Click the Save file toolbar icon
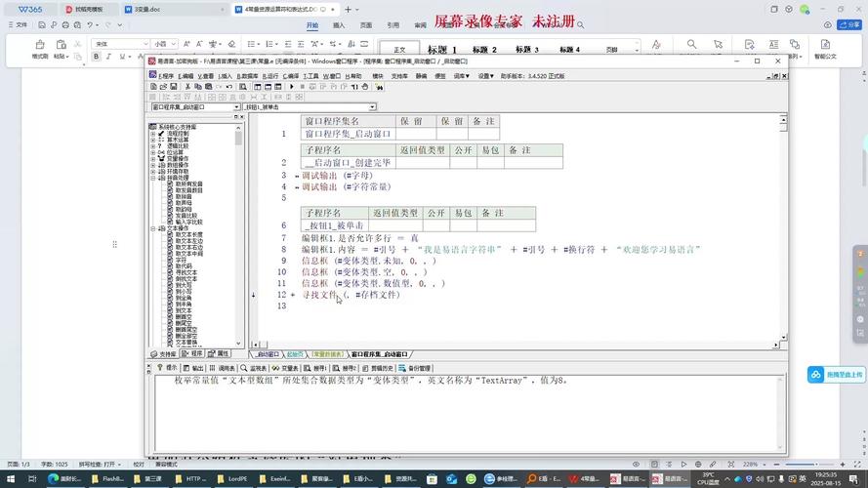Image resolution: width=868 pixels, height=488 pixels. pos(172,87)
